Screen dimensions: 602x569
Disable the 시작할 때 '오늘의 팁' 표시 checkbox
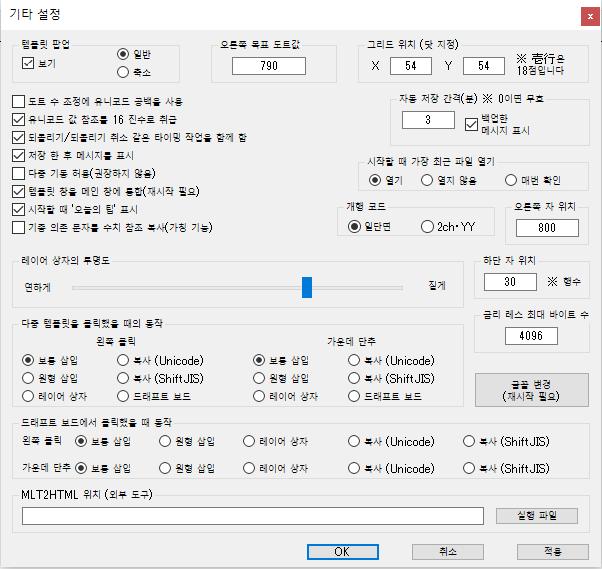(20, 210)
